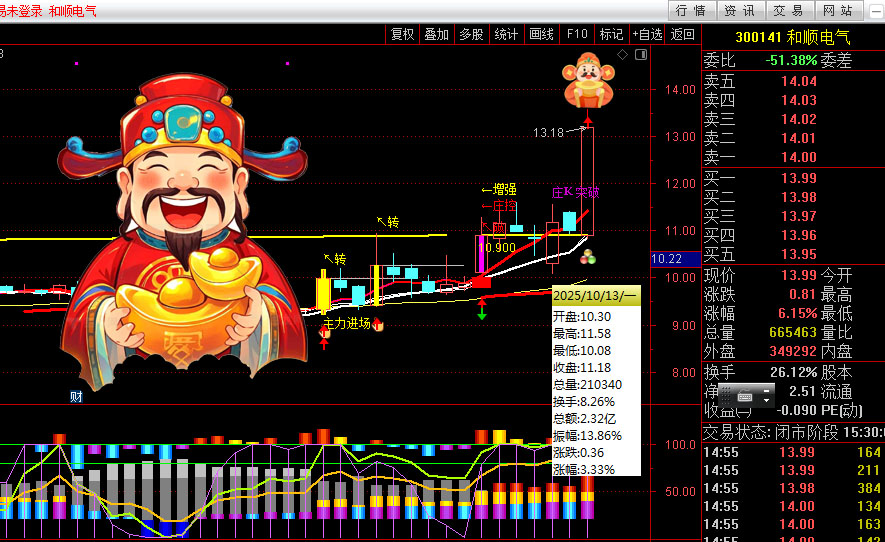Click the green down arrow signal marker
This screenshot has height=542, width=885.
(x=482, y=313)
